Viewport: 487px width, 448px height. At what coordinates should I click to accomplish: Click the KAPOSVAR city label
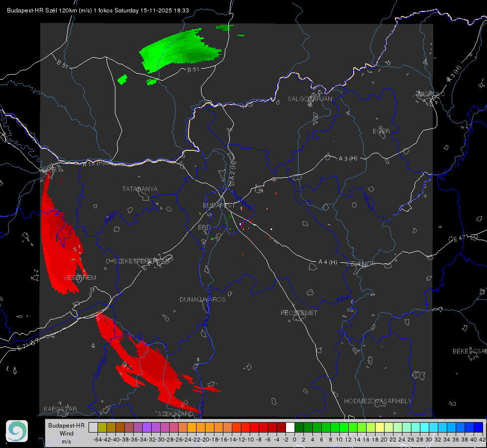click(60, 409)
